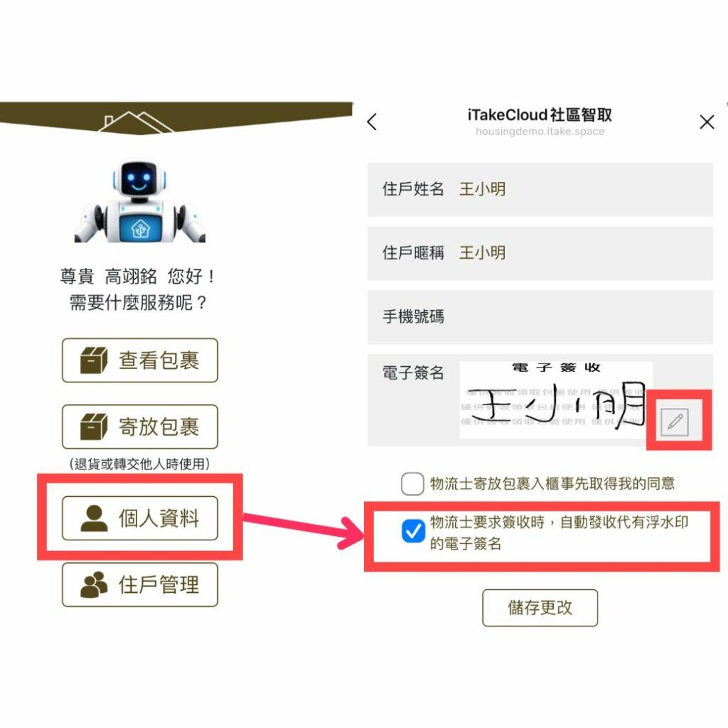Click the 手機號碼 phone number field

coord(540,317)
